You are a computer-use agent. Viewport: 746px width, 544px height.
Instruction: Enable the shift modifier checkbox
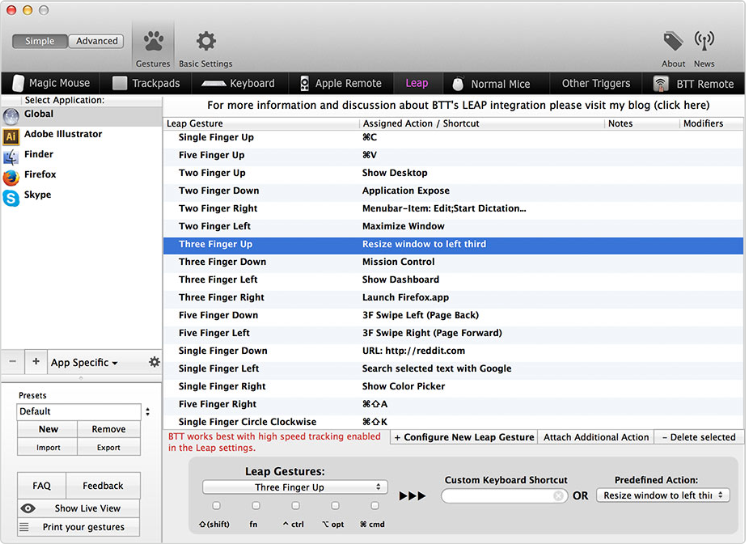(216, 505)
